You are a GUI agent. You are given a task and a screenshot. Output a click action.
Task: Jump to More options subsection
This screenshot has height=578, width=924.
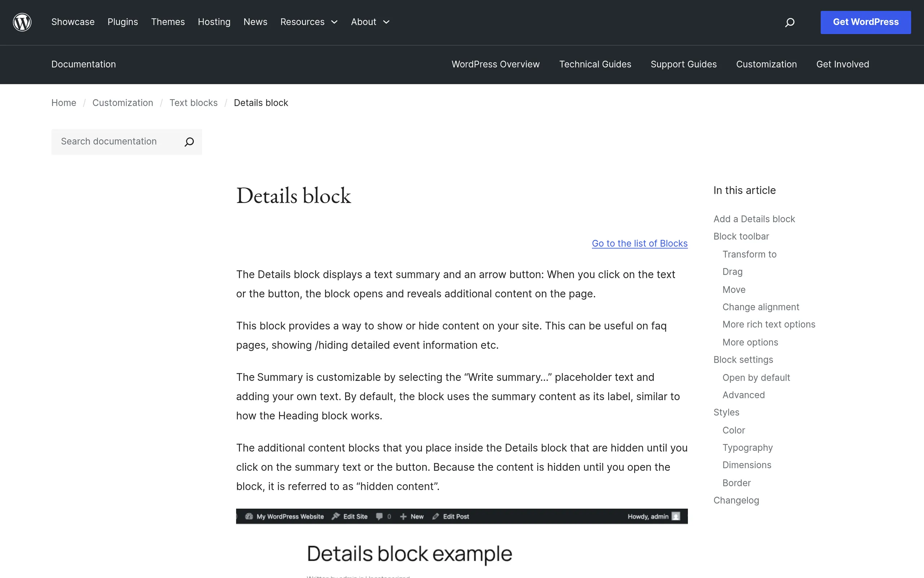(x=750, y=342)
